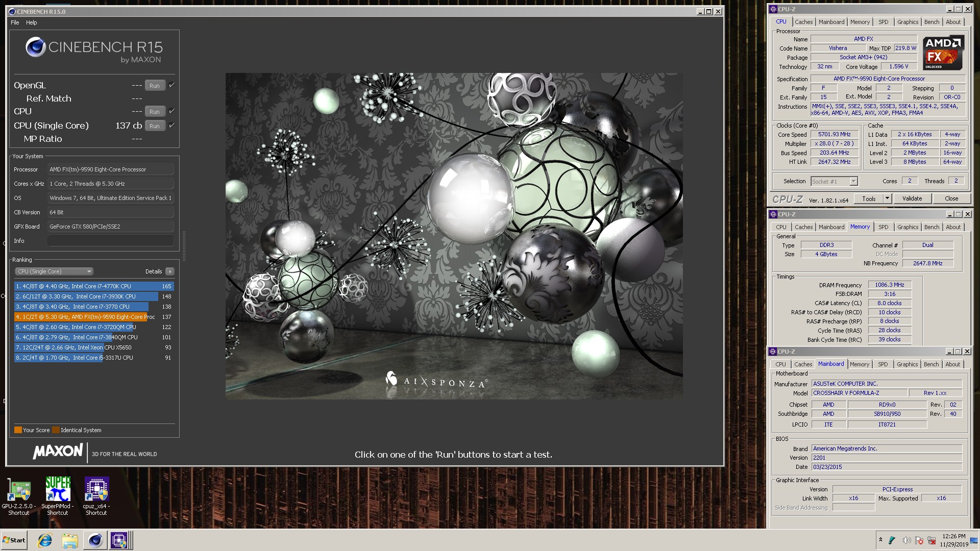980x551 pixels.
Task: Toggle the OpenGL test checkbox
Action: tap(171, 85)
